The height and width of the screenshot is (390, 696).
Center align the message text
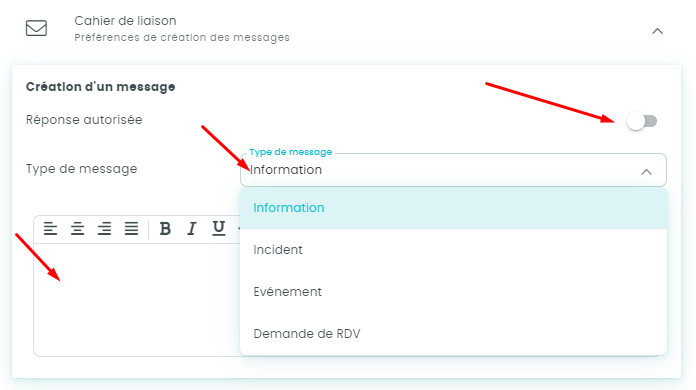pos(77,228)
